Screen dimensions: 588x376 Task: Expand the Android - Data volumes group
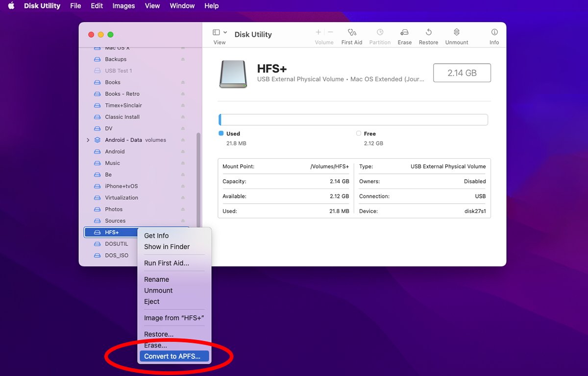pos(88,140)
